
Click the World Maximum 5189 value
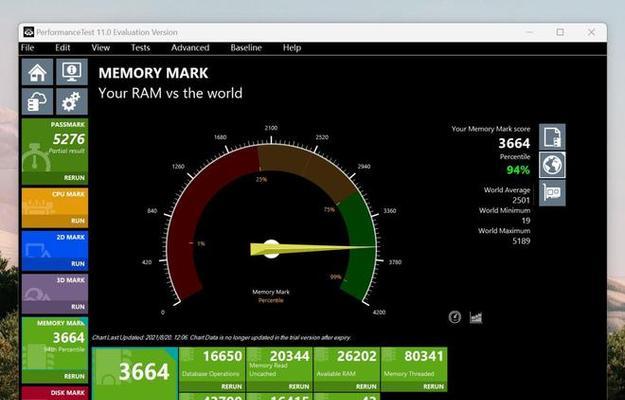tap(521, 241)
